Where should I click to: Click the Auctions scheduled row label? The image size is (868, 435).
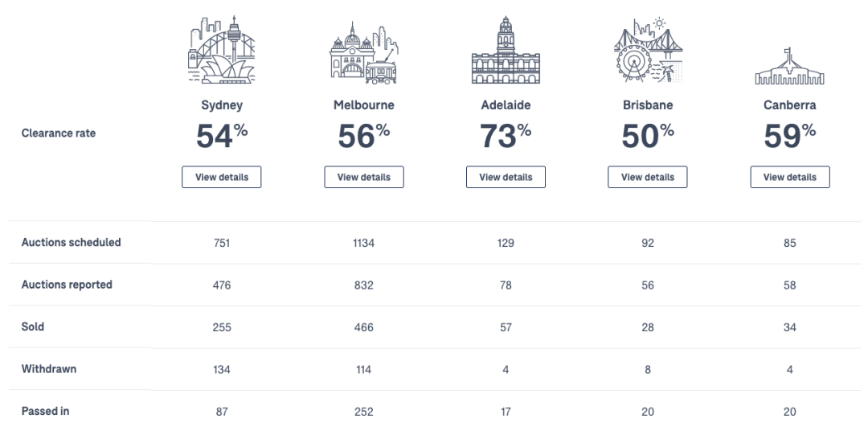pos(71,242)
